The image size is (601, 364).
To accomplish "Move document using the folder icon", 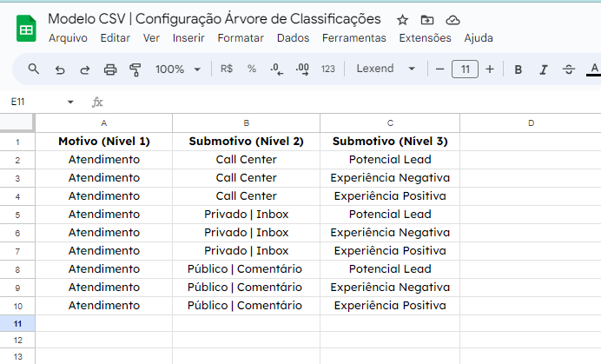I will coord(427,20).
